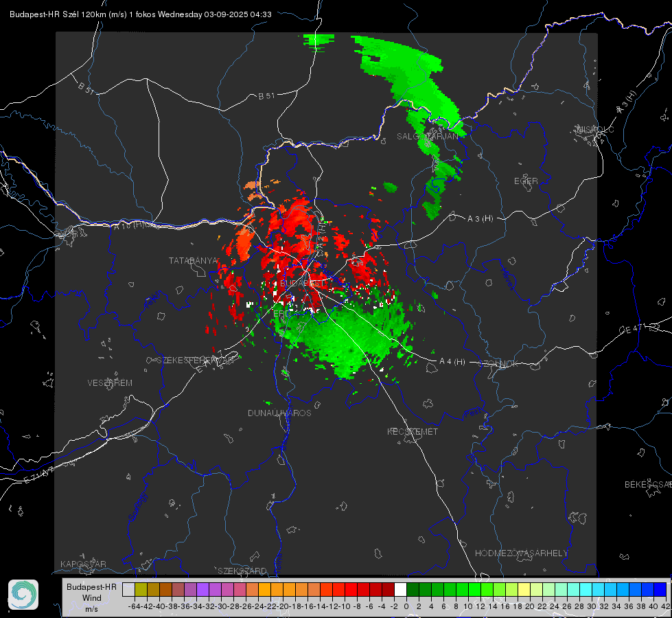The image size is (672, 618).
Task: Click the swirl weather service logo
Action: click(23, 595)
